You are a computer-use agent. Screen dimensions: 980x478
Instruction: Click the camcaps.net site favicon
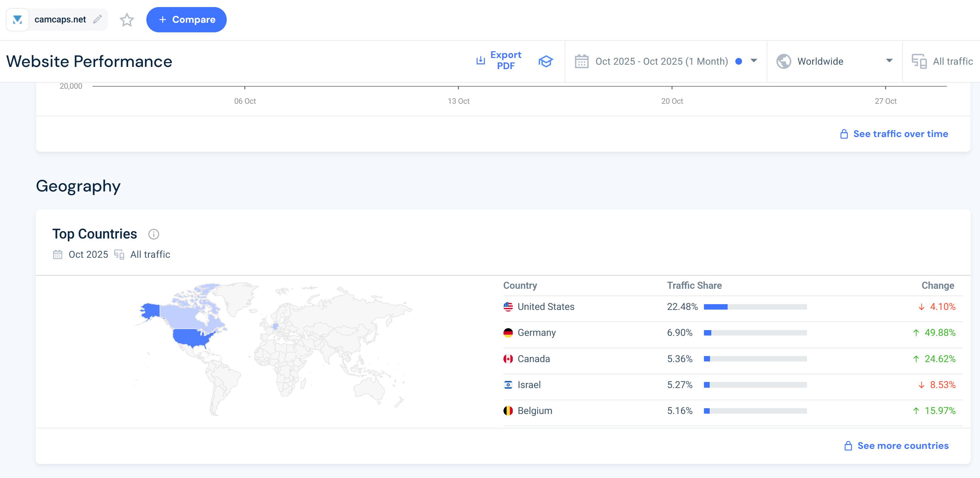click(18, 20)
